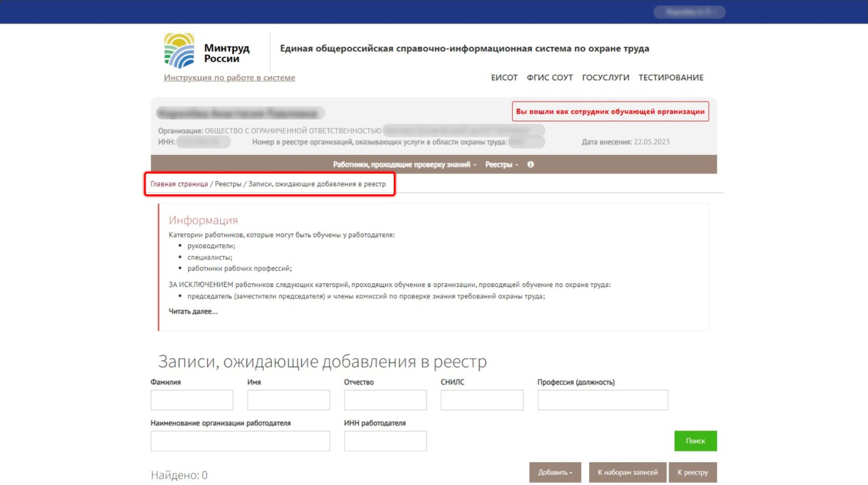
Task: Click the «Реестры» breadcrumb item
Action: click(228, 184)
